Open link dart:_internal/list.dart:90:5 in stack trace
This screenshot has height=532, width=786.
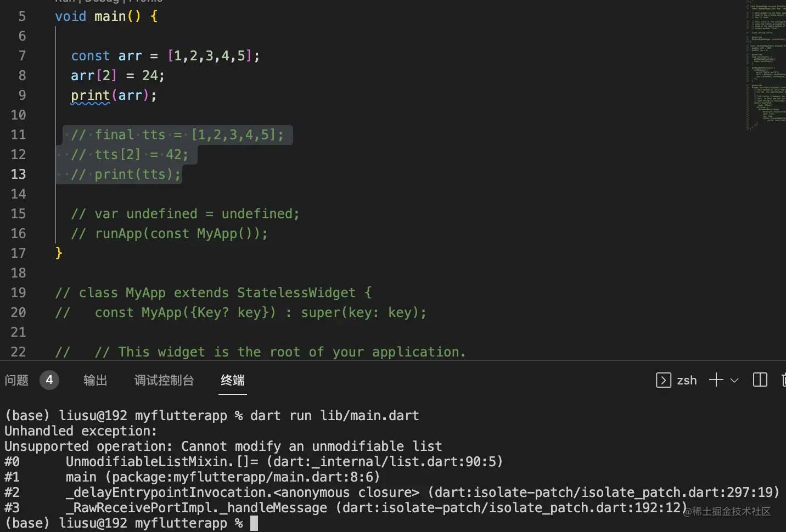click(385, 461)
